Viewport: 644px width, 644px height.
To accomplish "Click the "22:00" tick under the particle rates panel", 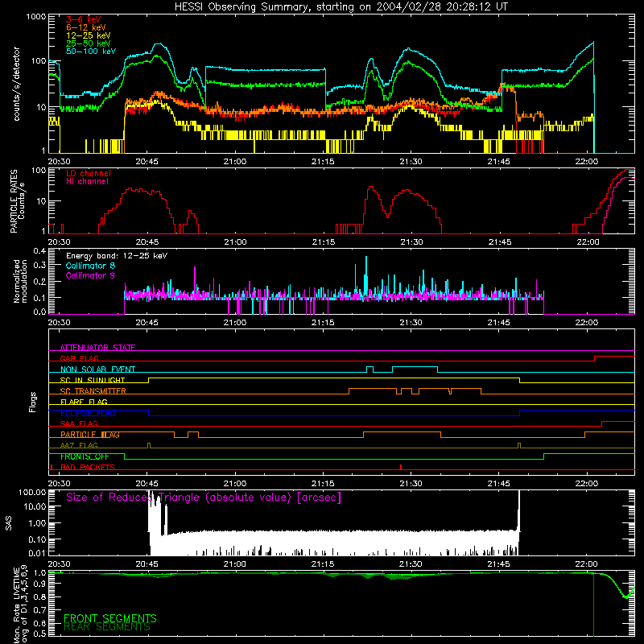I will point(588,242).
